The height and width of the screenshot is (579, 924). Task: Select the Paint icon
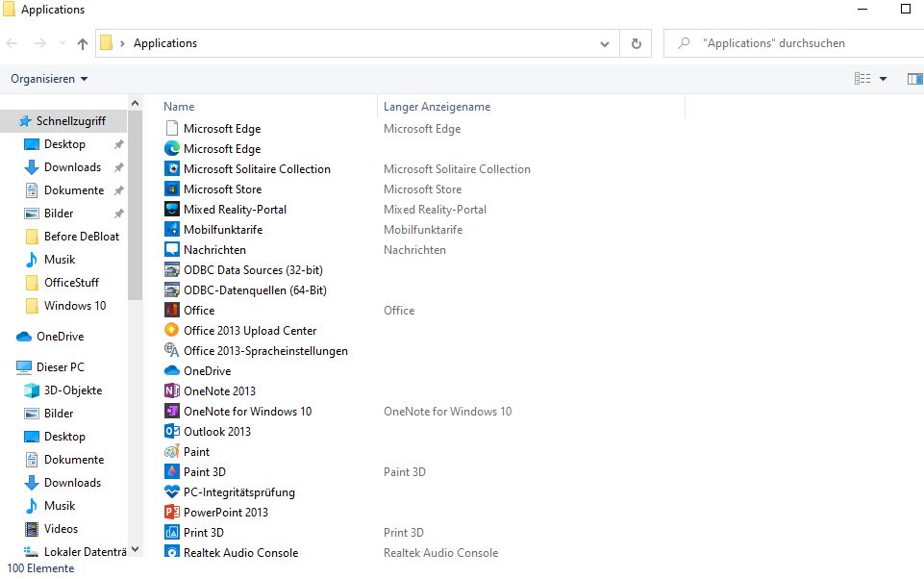[x=171, y=452]
